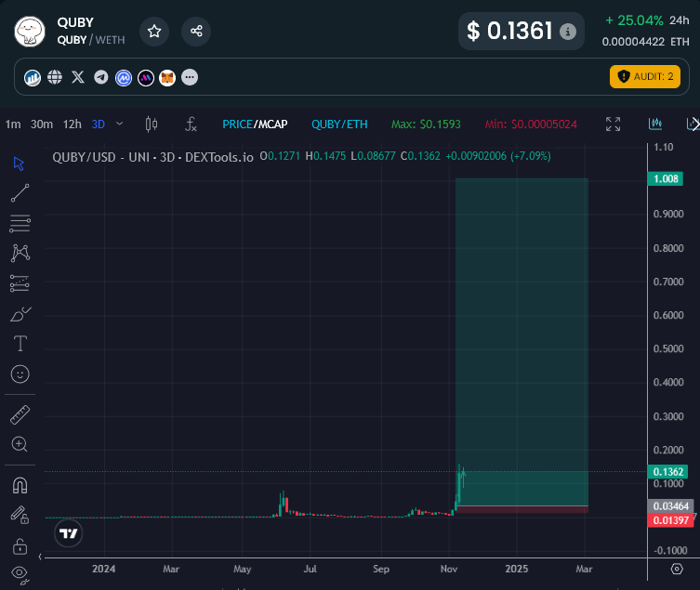Screen dimensions: 700x590
Task: Click the share icon next to QUBY
Action: coord(196,32)
